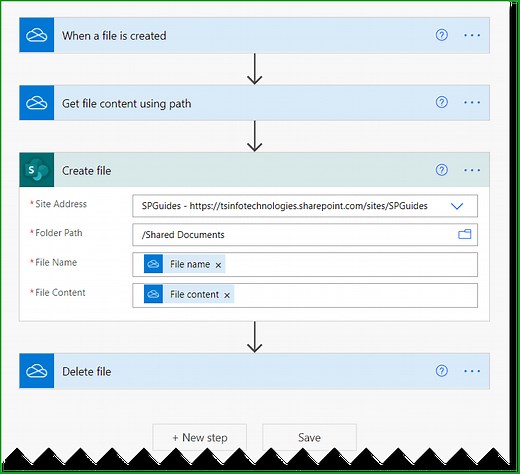Click the New step button
This screenshot has width=520, height=474.
(200, 437)
